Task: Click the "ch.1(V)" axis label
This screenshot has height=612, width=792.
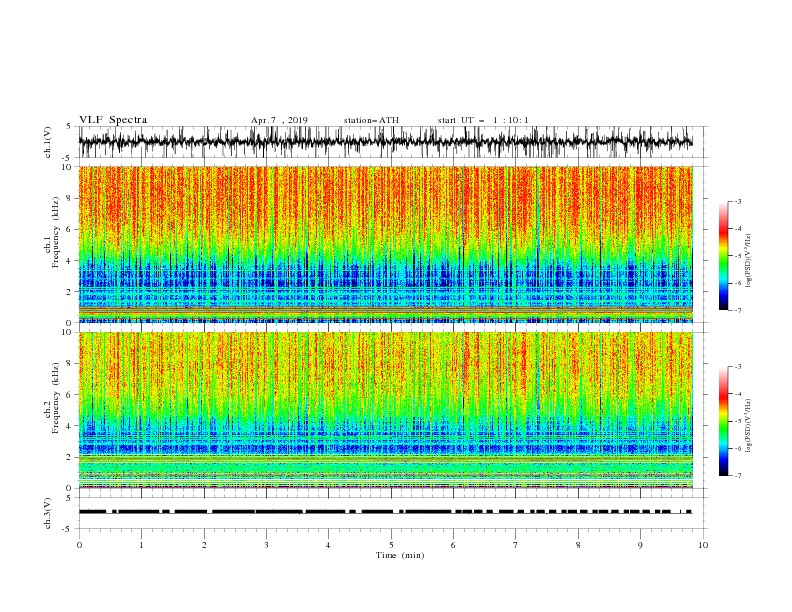Action: [x=49, y=142]
